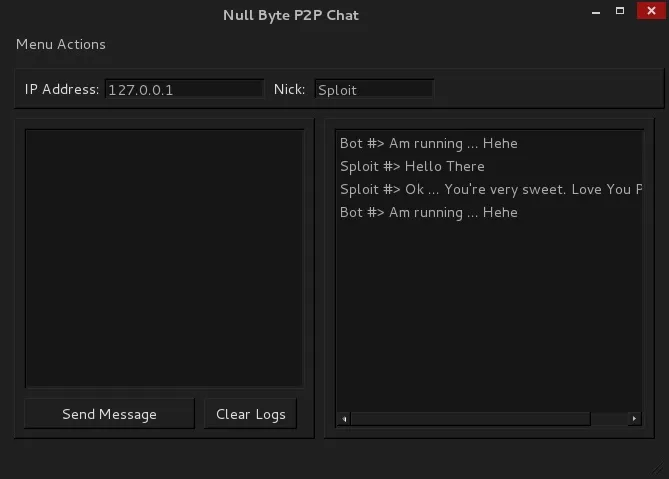669x479 pixels.
Task: Select the 'You're very sweet' log message
Action: pos(491,189)
